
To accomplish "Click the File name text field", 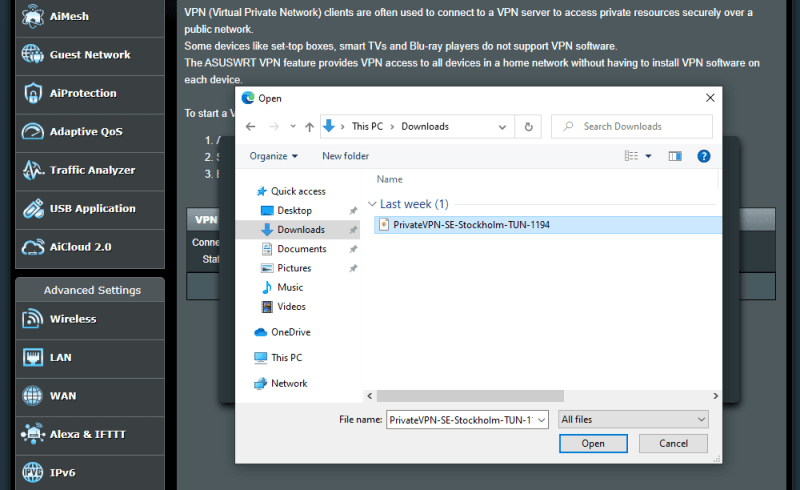I will click(461, 420).
